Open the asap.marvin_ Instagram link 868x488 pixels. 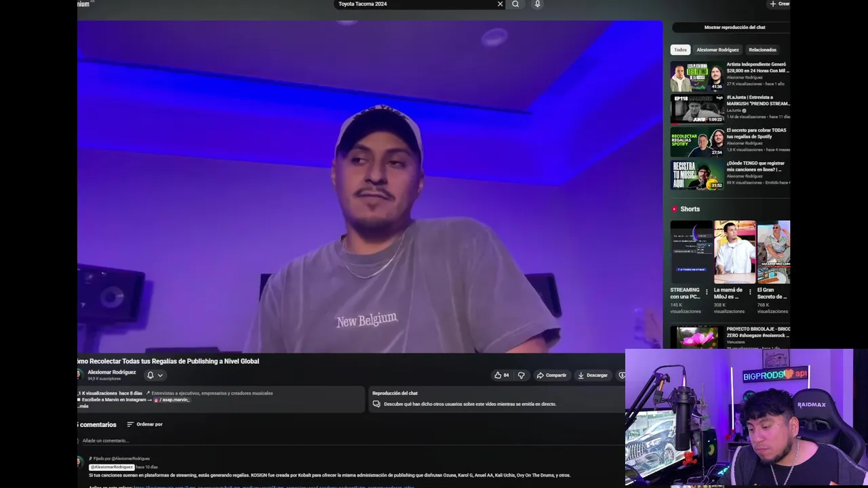click(x=172, y=400)
